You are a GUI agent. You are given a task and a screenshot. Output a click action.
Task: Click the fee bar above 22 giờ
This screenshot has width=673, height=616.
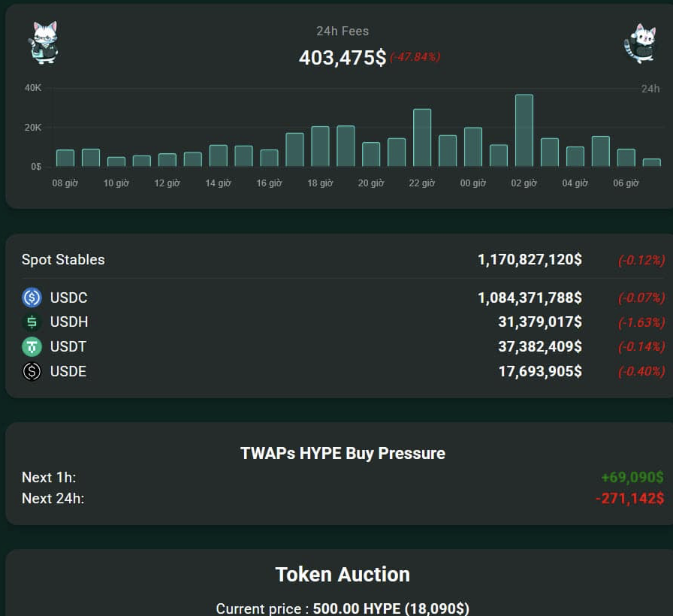tap(422, 138)
